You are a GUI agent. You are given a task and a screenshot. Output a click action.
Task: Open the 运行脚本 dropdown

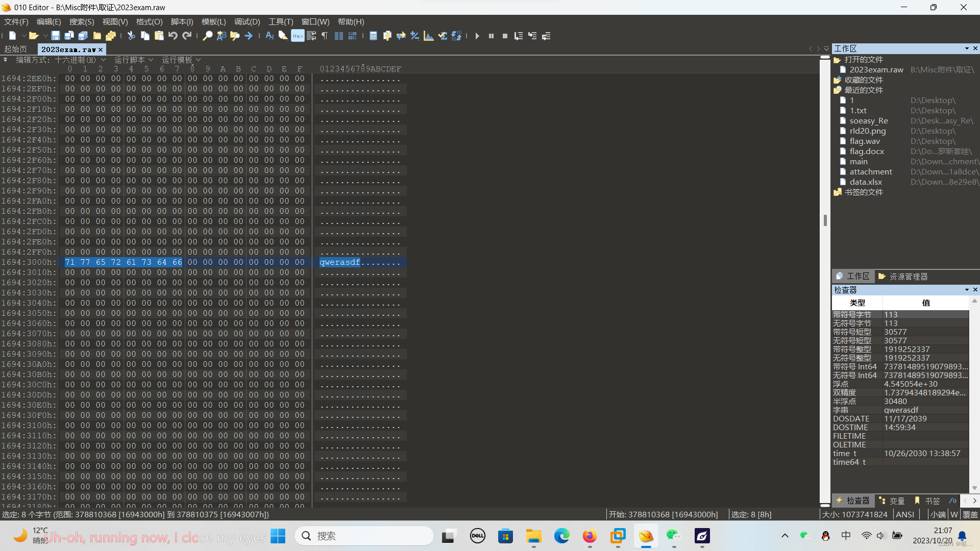(133, 60)
